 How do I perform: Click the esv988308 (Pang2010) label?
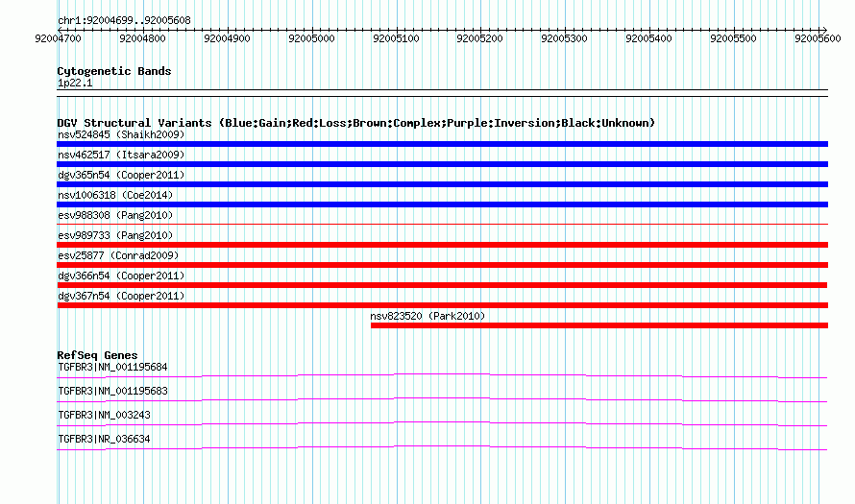[x=115, y=215]
